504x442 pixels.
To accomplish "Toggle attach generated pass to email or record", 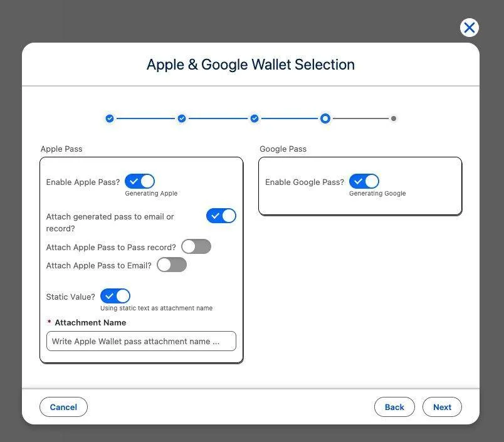I will pyautogui.click(x=221, y=216).
